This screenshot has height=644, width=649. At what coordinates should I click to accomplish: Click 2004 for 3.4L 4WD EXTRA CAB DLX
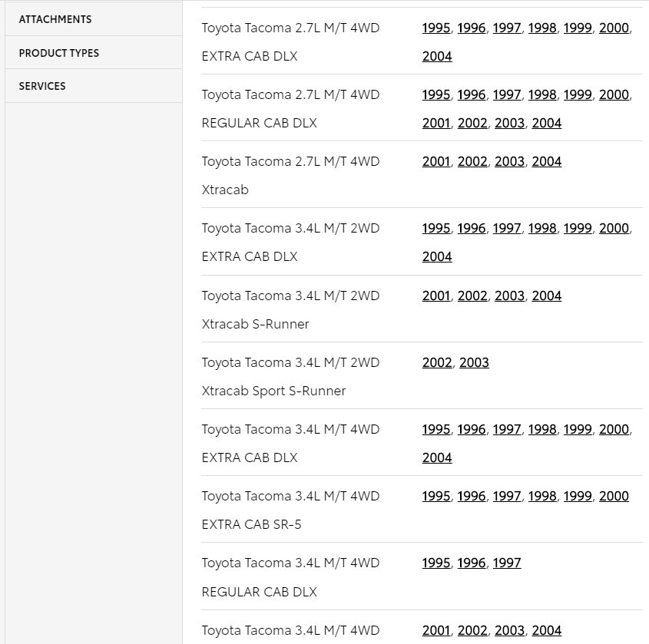coord(437,457)
